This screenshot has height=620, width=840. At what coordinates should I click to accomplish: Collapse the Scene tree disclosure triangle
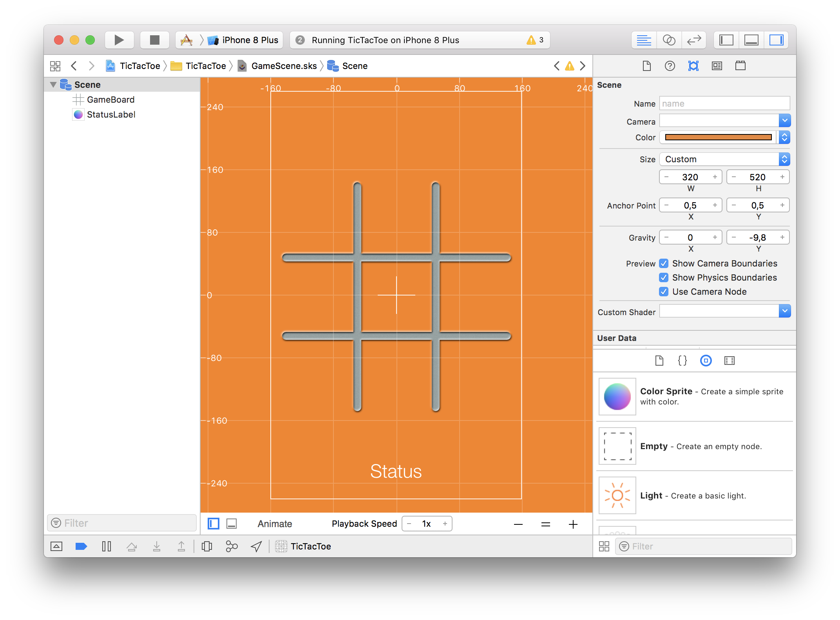(53, 85)
